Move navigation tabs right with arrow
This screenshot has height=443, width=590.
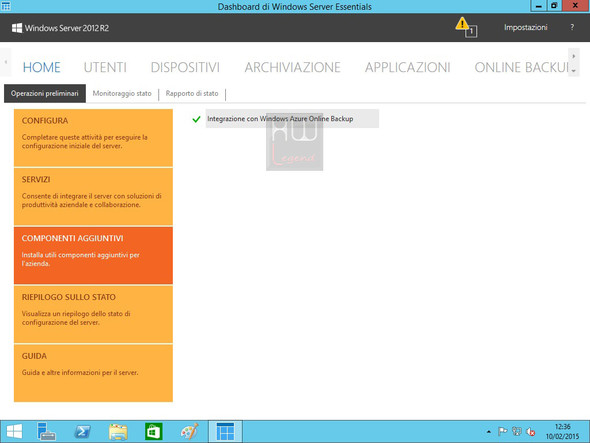pos(573,56)
